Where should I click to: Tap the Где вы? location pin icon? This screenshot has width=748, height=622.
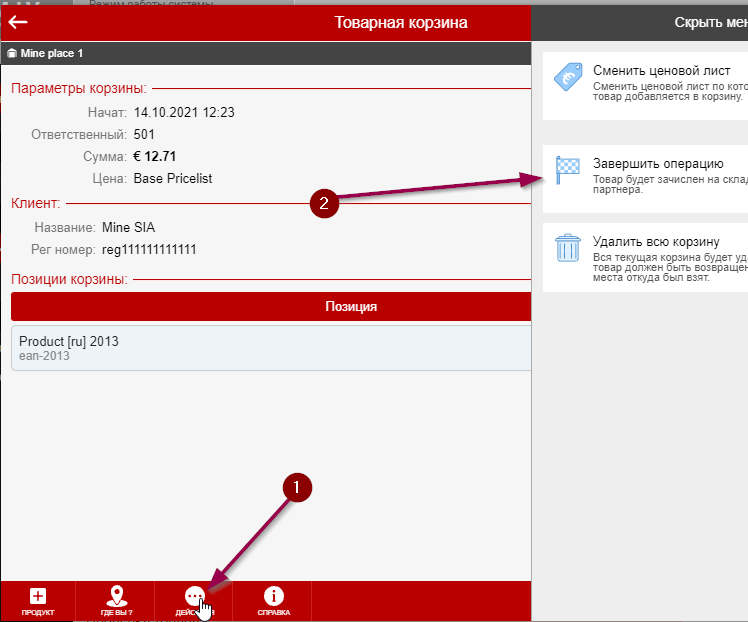tap(117, 597)
